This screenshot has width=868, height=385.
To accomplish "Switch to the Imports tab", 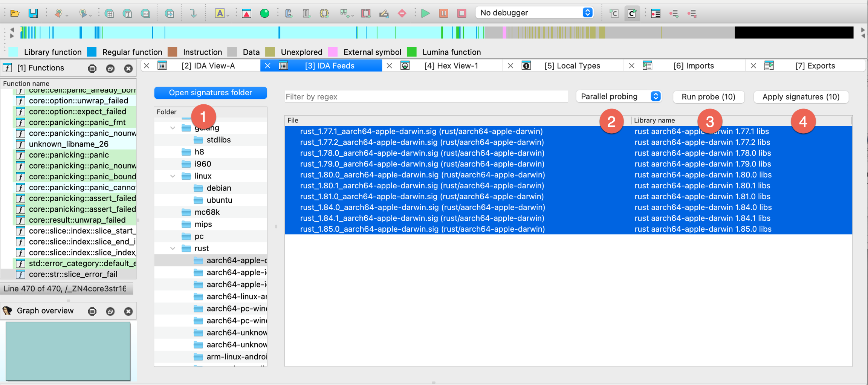I will pos(693,66).
